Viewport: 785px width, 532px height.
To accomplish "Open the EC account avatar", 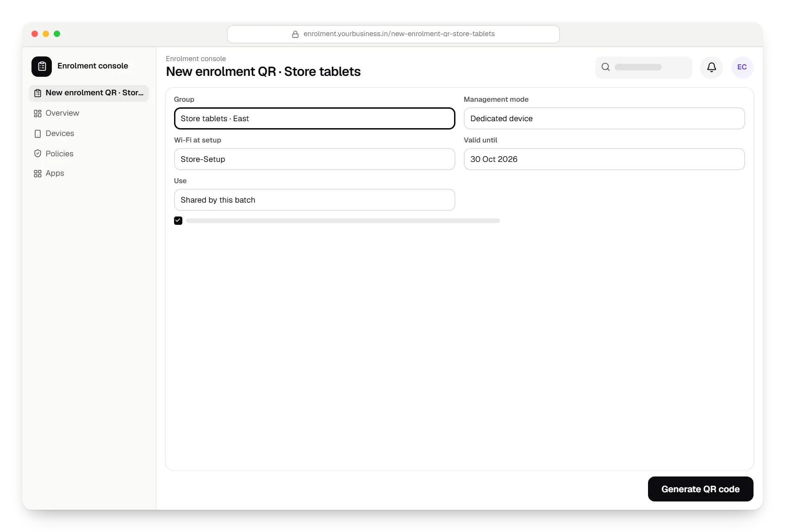I will tap(742, 67).
